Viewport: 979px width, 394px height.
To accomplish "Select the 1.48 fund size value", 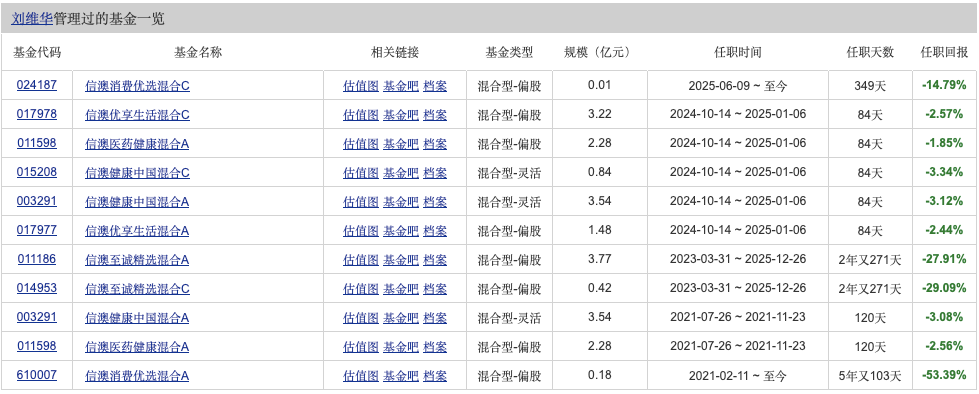I will [599, 230].
